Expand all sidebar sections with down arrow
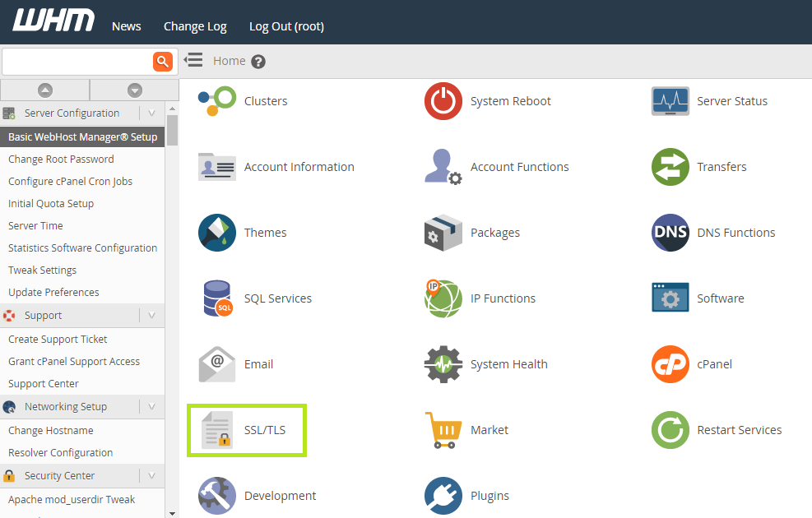Image resolution: width=812 pixels, height=518 pixels. point(135,90)
